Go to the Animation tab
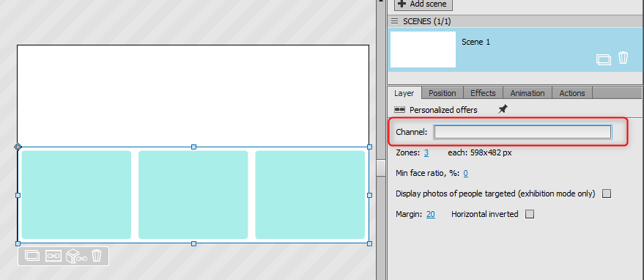This screenshot has height=280, width=644. [x=528, y=93]
